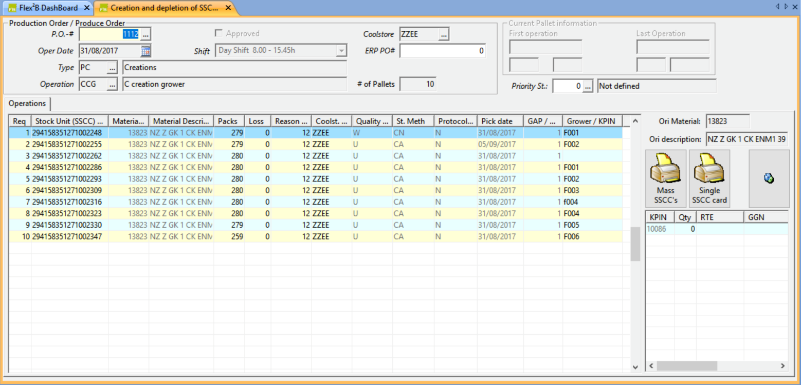Click grid scroll down arrow
Viewport: 801px width, 385px height.
tap(635, 367)
